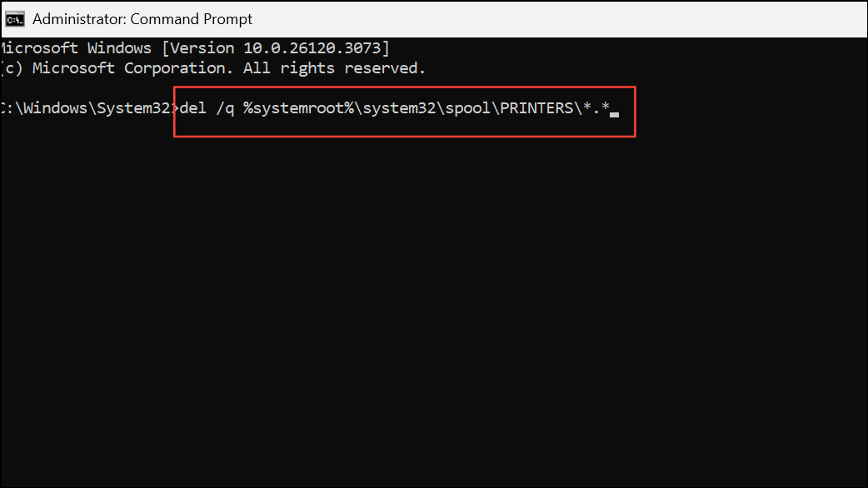Screen dimensions: 868x488
Task: Click the "Microsoft Windows" text on first line
Action: coord(77,47)
